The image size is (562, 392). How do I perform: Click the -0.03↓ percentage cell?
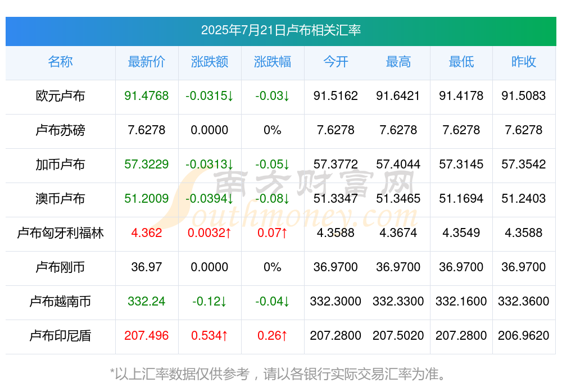[x=273, y=95]
